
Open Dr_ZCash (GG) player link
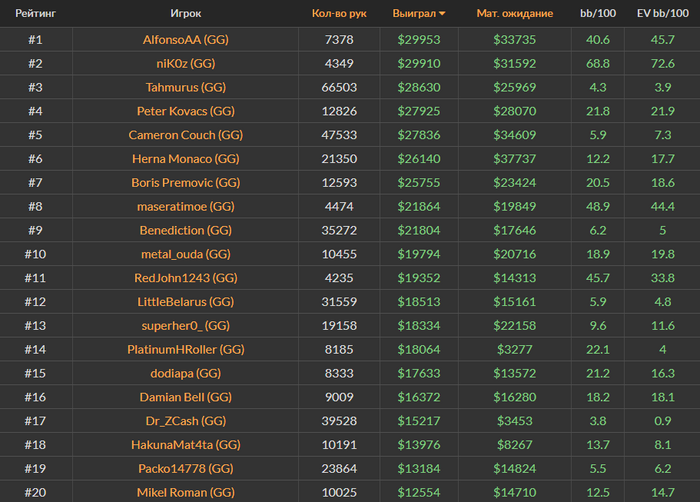[x=186, y=421]
